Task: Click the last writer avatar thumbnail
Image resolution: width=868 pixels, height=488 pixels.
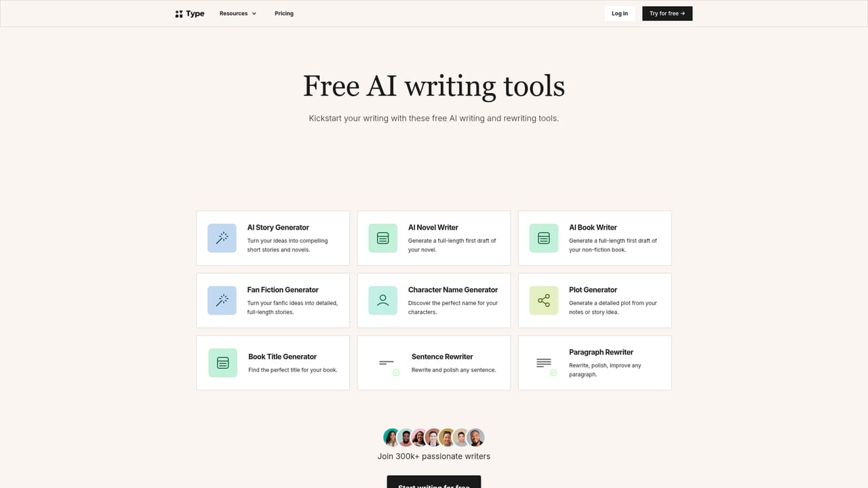Action: [476, 437]
